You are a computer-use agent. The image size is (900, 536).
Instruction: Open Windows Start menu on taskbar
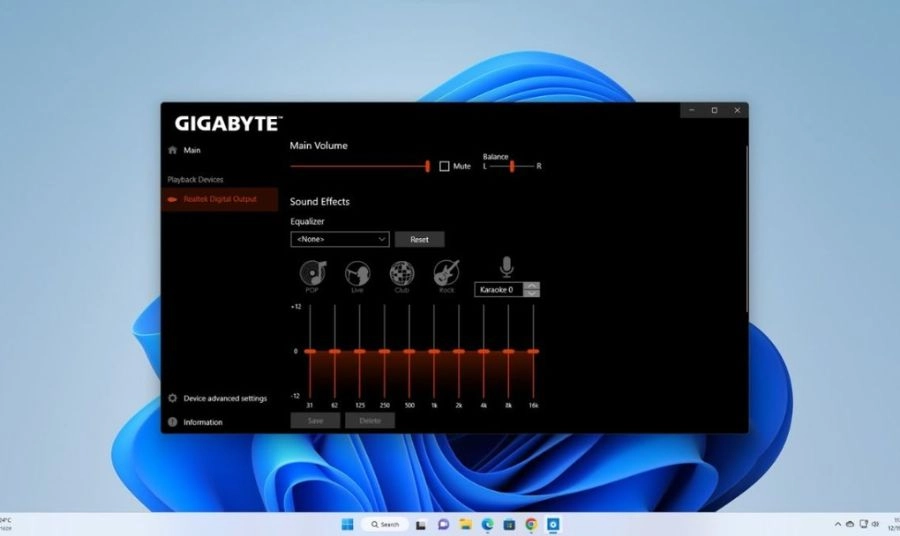click(347, 524)
